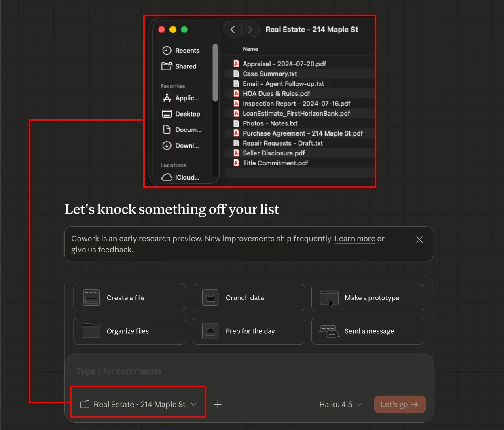Choose the Organize files suggestion
Image resolution: width=504 pixels, height=430 pixels.
click(129, 331)
